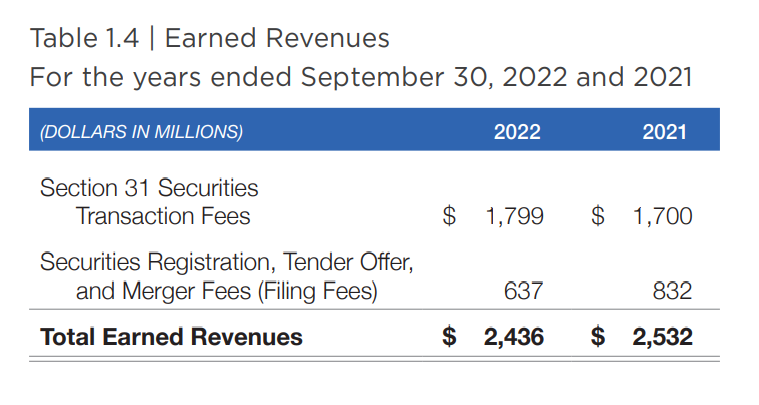Image resolution: width=759 pixels, height=405 pixels.
Task: Click the 1,700 value for 2021
Action: point(662,216)
